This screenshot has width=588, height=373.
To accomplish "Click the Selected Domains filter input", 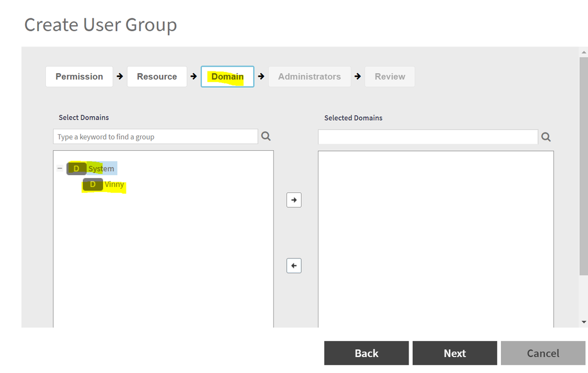I will pos(428,137).
